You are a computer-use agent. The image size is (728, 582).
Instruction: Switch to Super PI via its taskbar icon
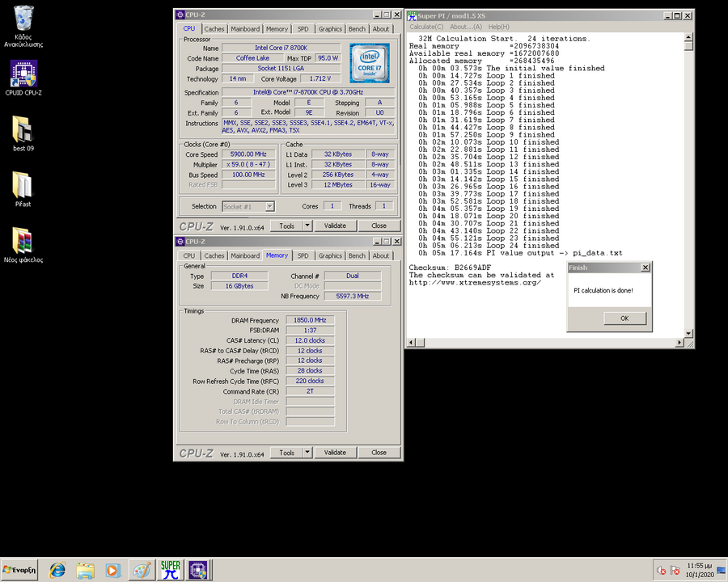pos(171,570)
